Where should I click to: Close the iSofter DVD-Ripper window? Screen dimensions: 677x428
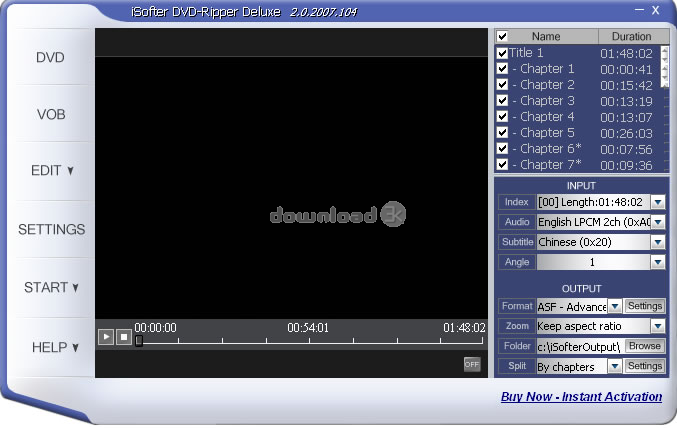click(x=655, y=10)
